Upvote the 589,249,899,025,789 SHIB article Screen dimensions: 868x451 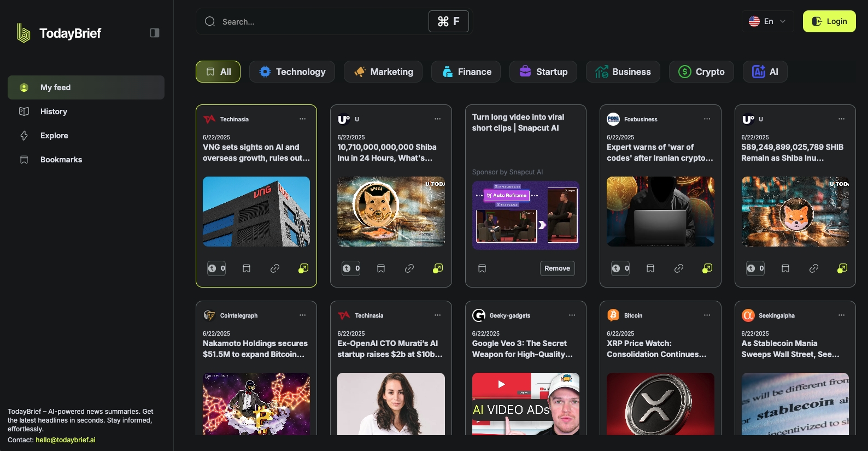coord(755,268)
